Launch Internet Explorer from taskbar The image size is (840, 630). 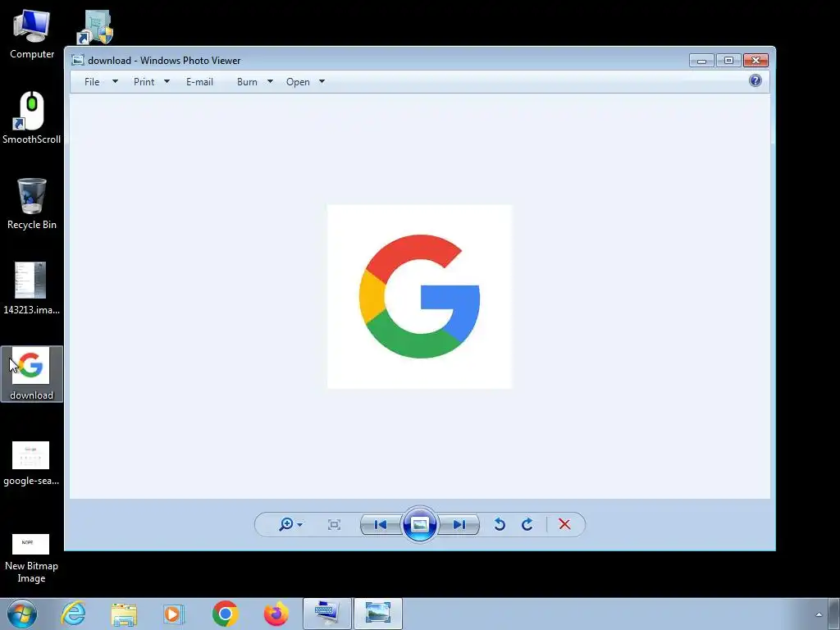pos(73,614)
